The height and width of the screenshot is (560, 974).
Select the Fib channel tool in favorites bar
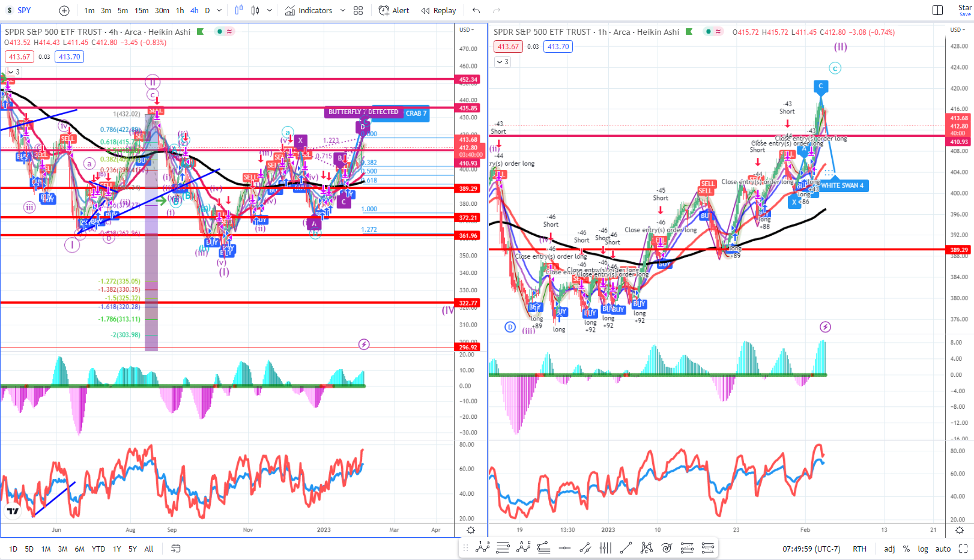tap(687, 547)
